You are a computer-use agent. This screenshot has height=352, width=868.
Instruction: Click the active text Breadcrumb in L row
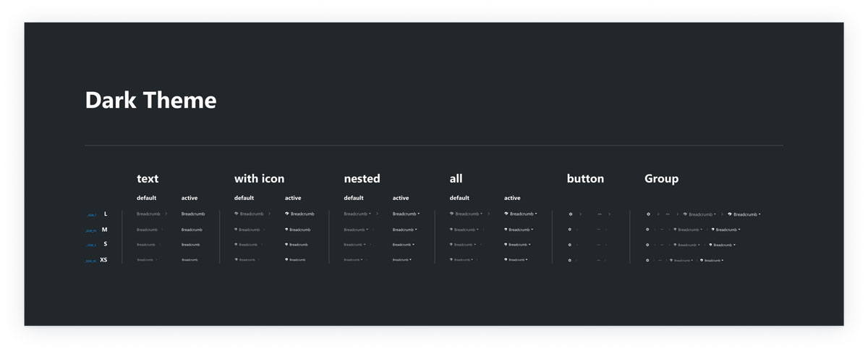point(193,214)
